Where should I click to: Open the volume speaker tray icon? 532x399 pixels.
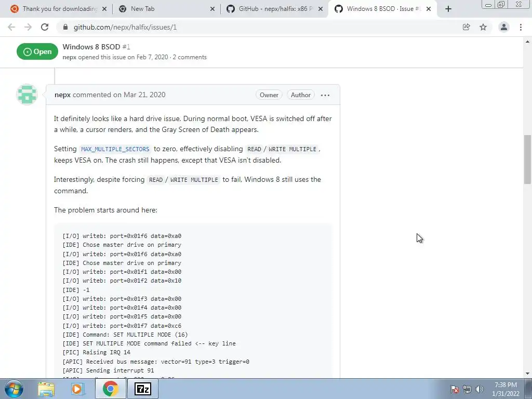point(480,389)
